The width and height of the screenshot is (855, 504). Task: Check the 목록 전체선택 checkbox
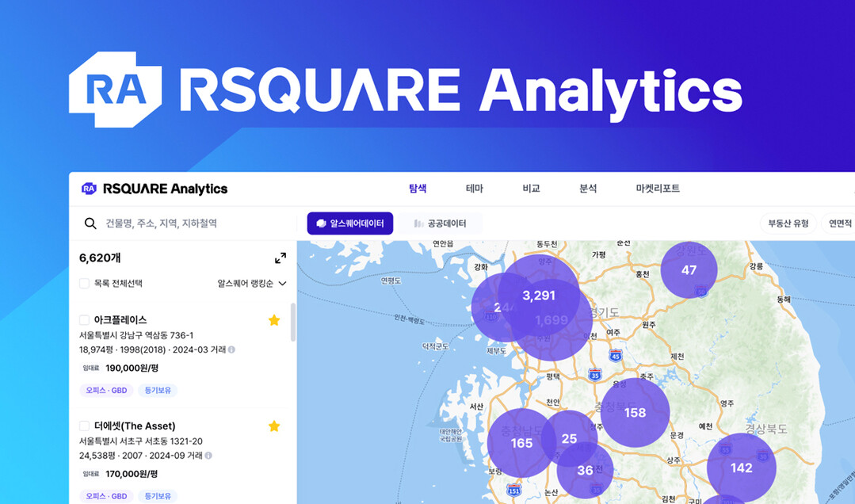pos(84,283)
